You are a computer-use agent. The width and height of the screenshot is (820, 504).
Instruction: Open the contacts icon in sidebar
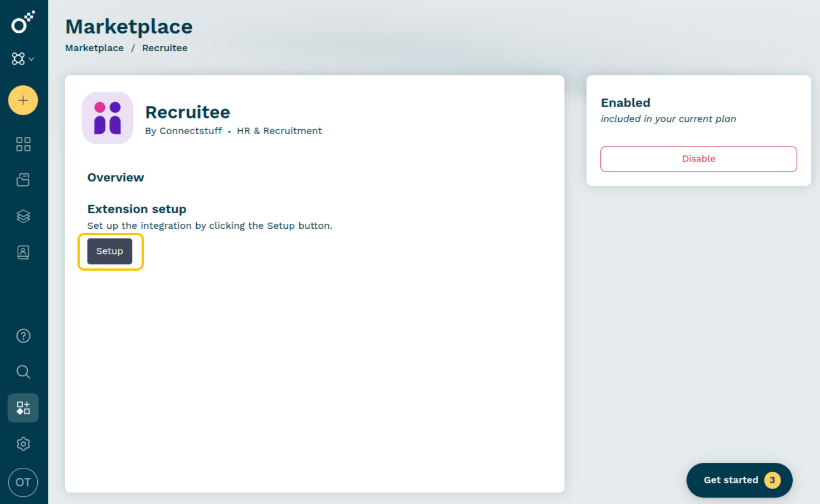(x=23, y=252)
